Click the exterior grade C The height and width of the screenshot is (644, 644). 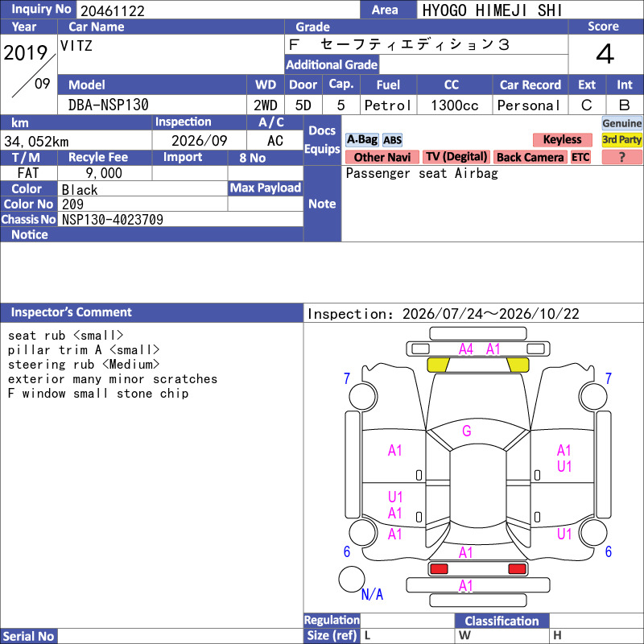(587, 105)
